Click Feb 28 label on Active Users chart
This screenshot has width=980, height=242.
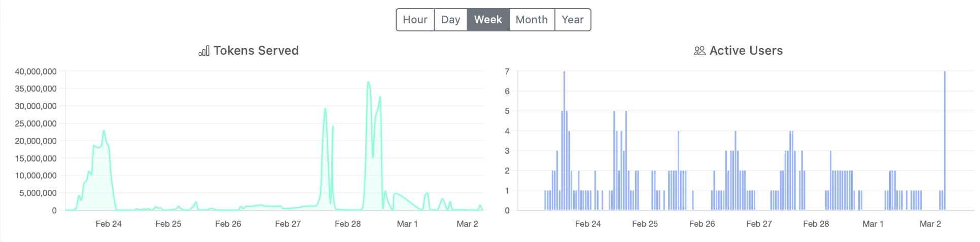(816, 224)
